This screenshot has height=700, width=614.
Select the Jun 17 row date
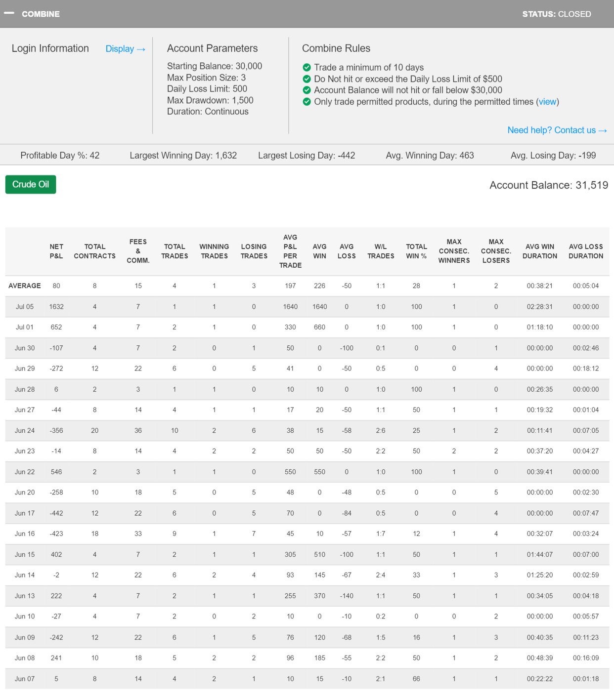coord(25,513)
